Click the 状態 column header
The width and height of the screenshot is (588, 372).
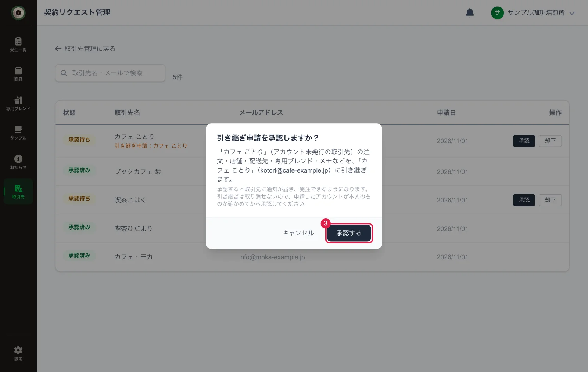[69, 113]
